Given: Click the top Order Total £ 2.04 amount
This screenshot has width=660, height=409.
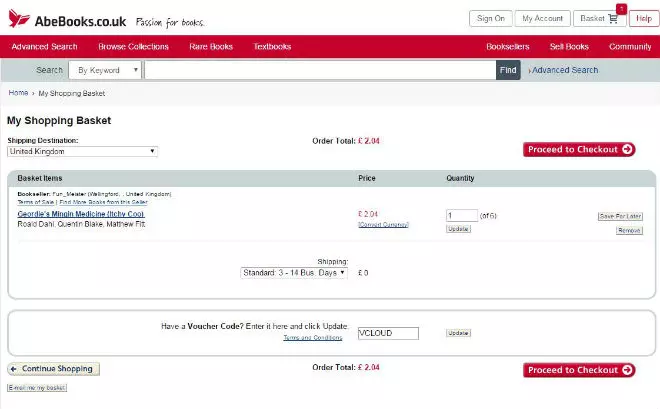Looking at the screenshot, I should [x=369, y=141].
